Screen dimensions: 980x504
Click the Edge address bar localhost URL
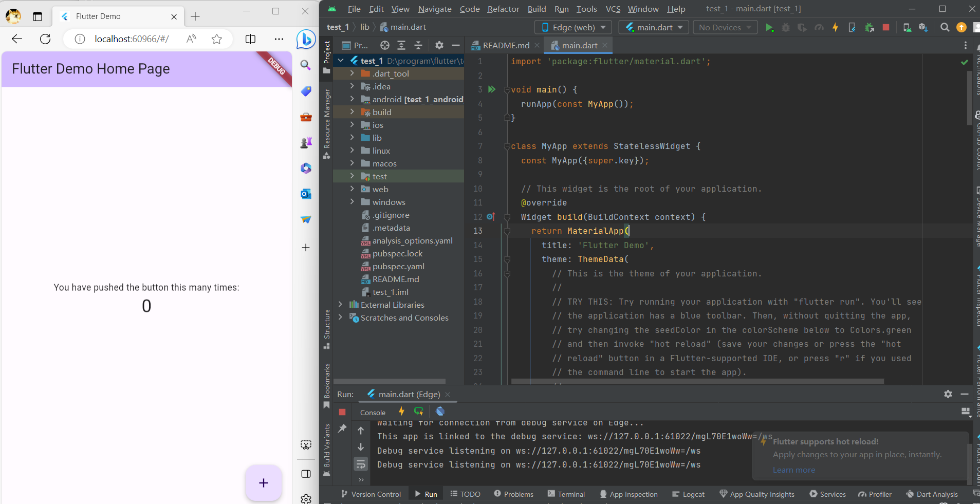coord(132,39)
